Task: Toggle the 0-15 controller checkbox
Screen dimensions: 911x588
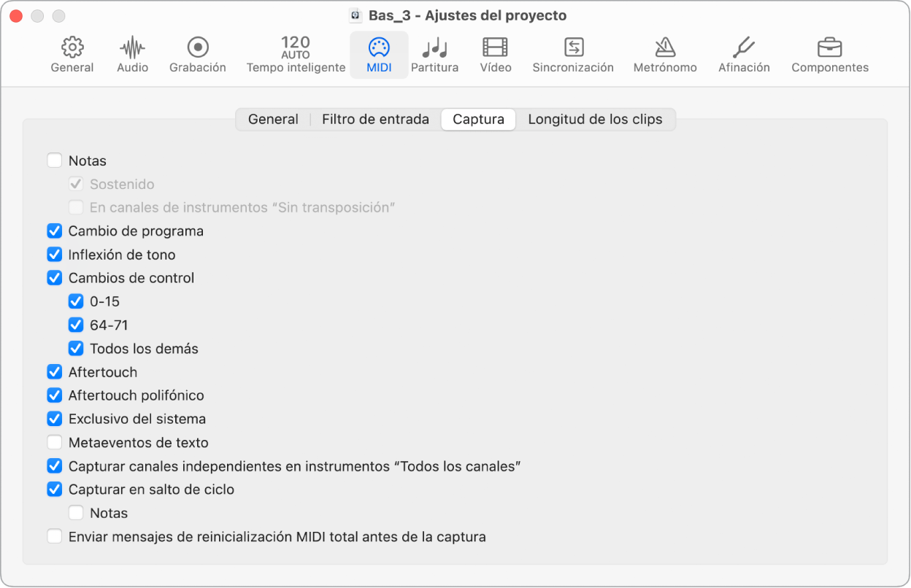Action: coord(76,301)
